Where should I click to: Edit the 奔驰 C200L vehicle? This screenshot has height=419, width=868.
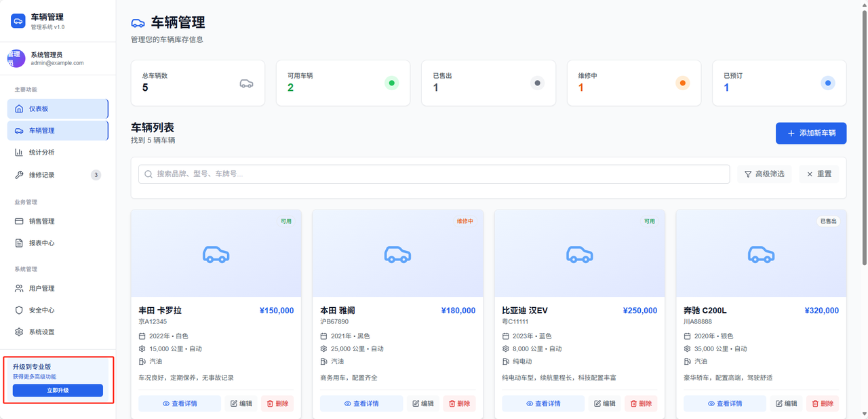coord(787,403)
